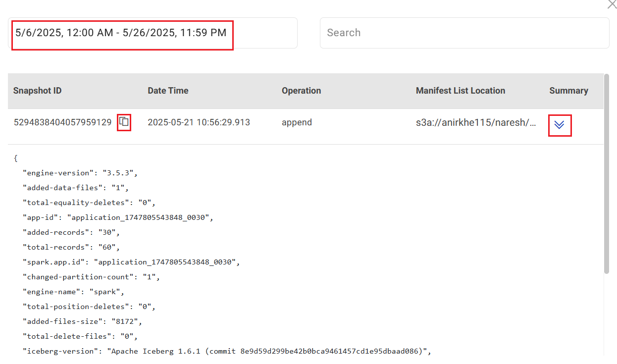Screen dimensions: 617x364
Task: Click the "iceberg-version" line in the summary
Action: pyautogui.click(x=227, y=351)
